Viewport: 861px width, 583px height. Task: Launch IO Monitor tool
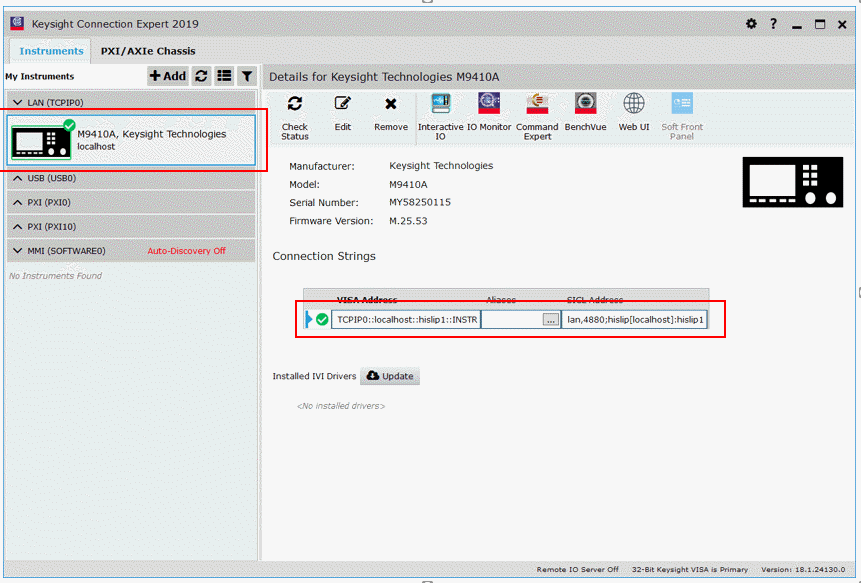(x=489, y=104)
